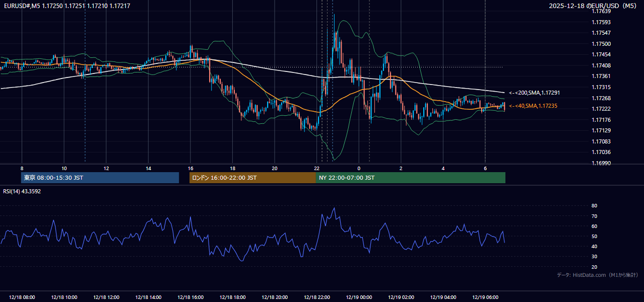Click price axis value 1.17593
Viewport: 644px width, 302px height.
click(x=601, y=22)
